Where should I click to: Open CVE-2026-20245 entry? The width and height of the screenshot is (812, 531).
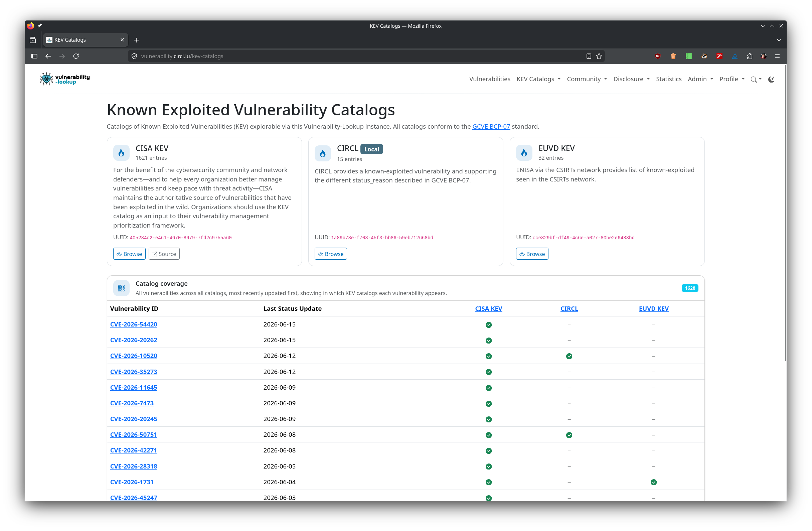tap(133, 419)
